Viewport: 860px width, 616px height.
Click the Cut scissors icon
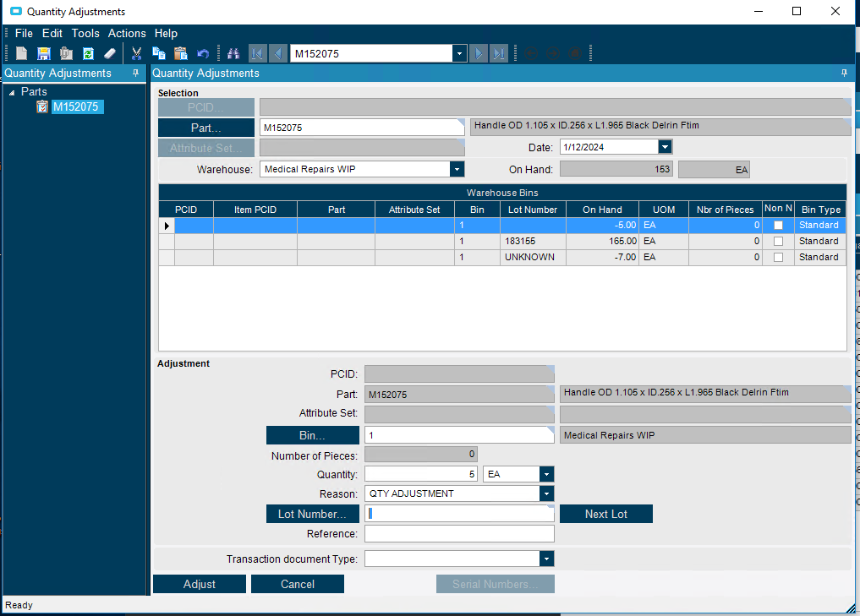136,53
